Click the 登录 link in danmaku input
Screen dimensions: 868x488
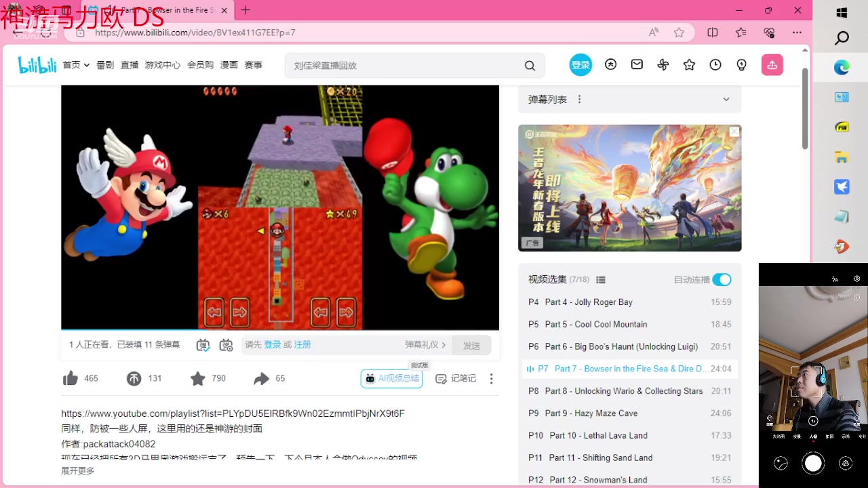click(273, 345)
